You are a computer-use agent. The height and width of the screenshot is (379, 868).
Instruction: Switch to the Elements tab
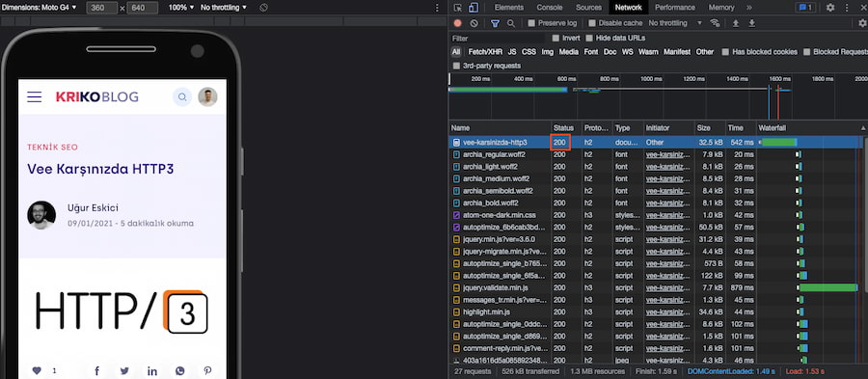coord(508,8)
